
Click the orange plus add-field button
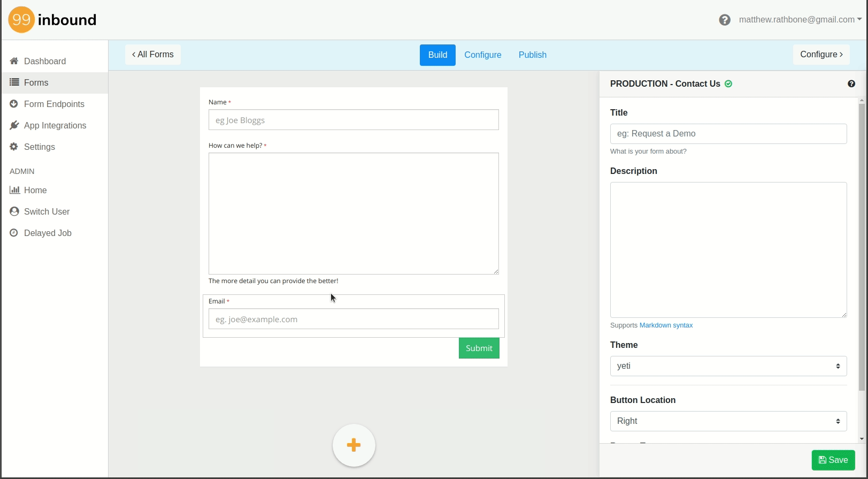click(x=354, y=445)
